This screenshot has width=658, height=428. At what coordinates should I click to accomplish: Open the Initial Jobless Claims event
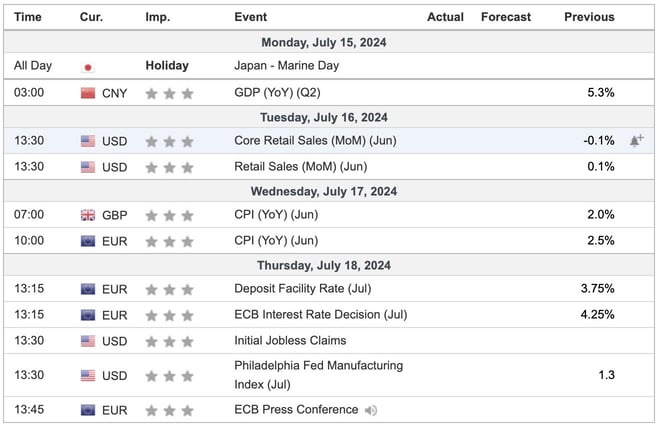[290, 341]
